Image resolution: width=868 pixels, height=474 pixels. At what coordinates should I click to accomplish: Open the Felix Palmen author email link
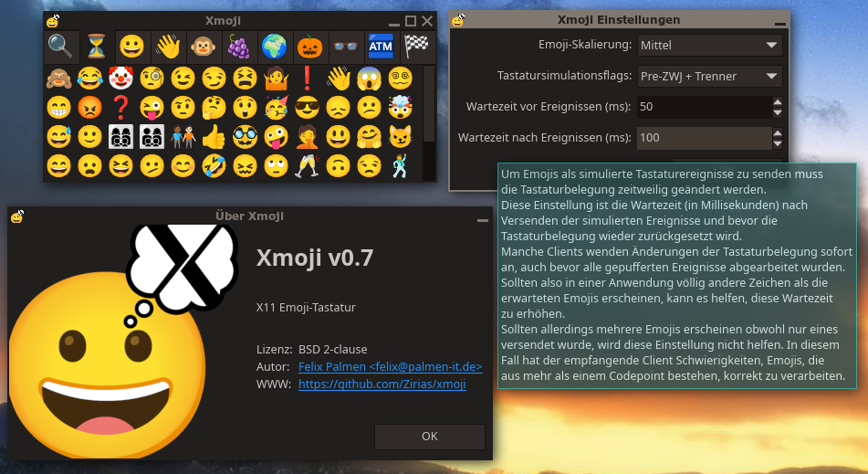click(391, 366)
